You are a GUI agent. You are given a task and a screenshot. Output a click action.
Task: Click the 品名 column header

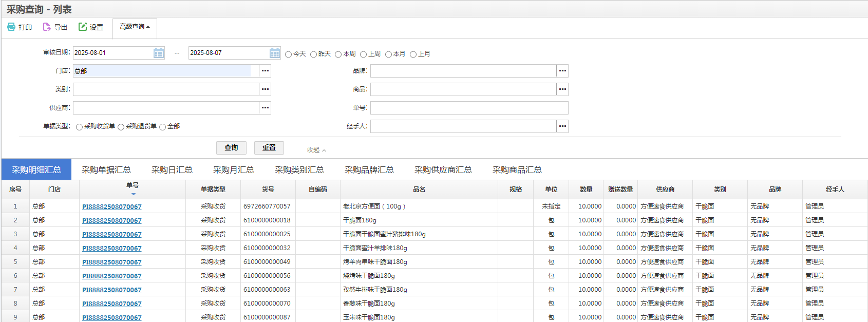pos(419,190)
